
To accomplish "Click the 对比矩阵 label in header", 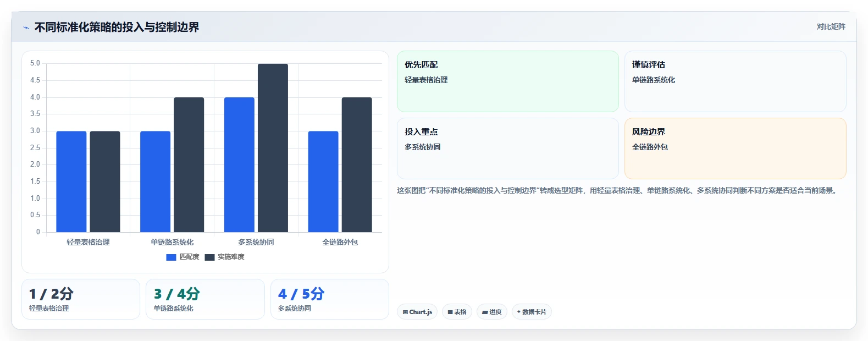I will pyautogui.click(x=831, y=26).
